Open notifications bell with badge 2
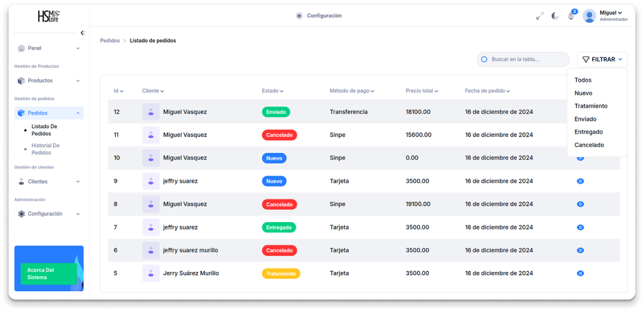Viewport: 644px width, 312px height. [571, 16]
